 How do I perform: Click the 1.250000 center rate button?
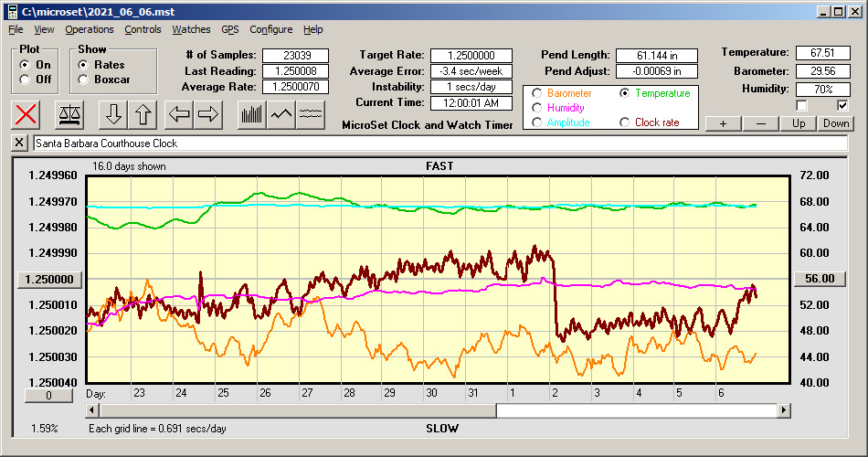pyautogui.click(x=50, y=279)
